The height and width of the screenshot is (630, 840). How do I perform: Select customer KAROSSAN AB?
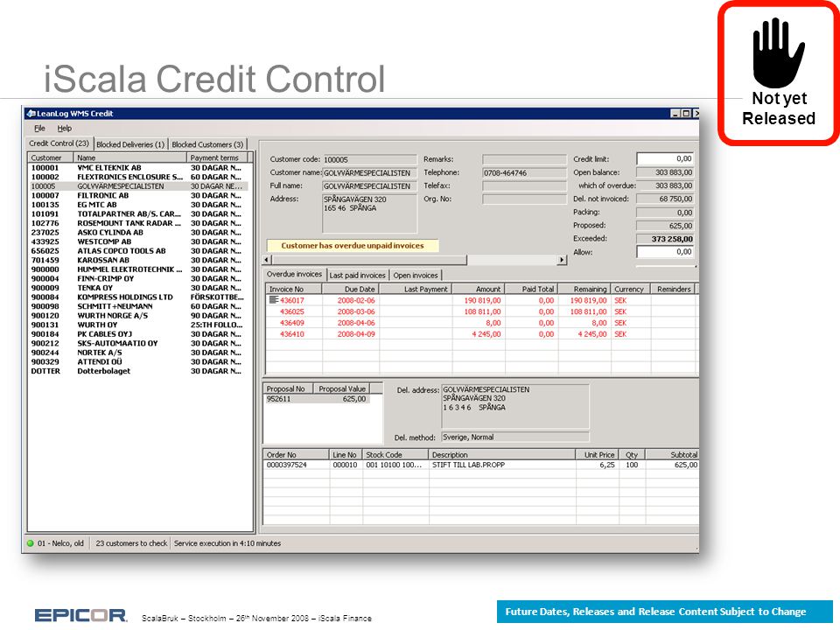click(138, 260)
